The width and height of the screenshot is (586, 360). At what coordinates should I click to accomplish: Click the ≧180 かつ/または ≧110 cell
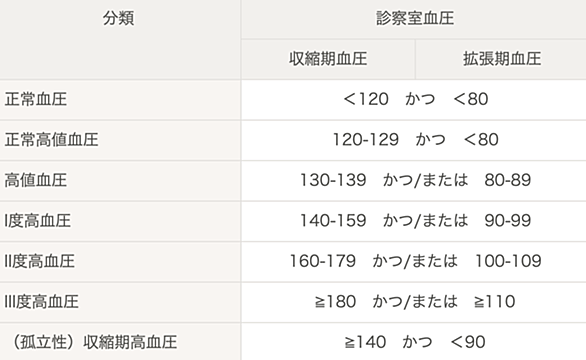414,302
